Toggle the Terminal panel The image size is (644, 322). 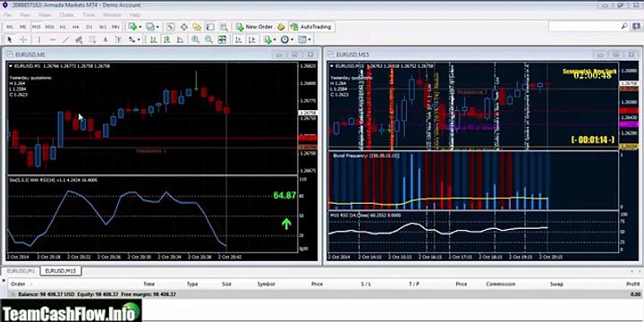[x=210, y=27]
